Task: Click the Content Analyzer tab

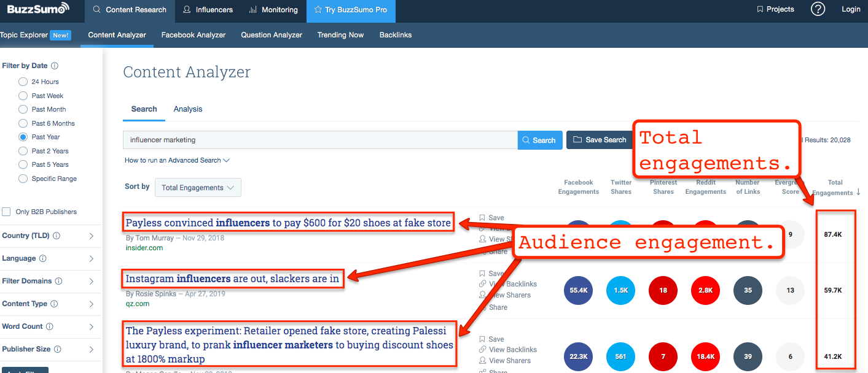Action: [117, 35]
